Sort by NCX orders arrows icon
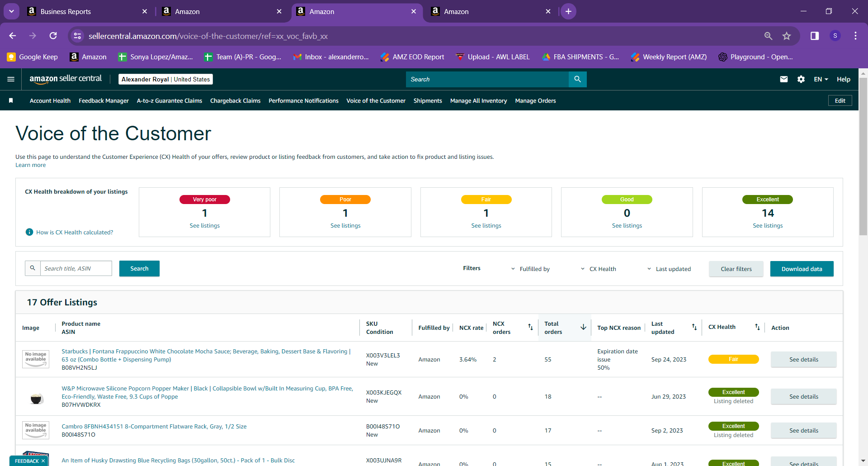Viewport: 868px width, 466px height. click(530, 327)
